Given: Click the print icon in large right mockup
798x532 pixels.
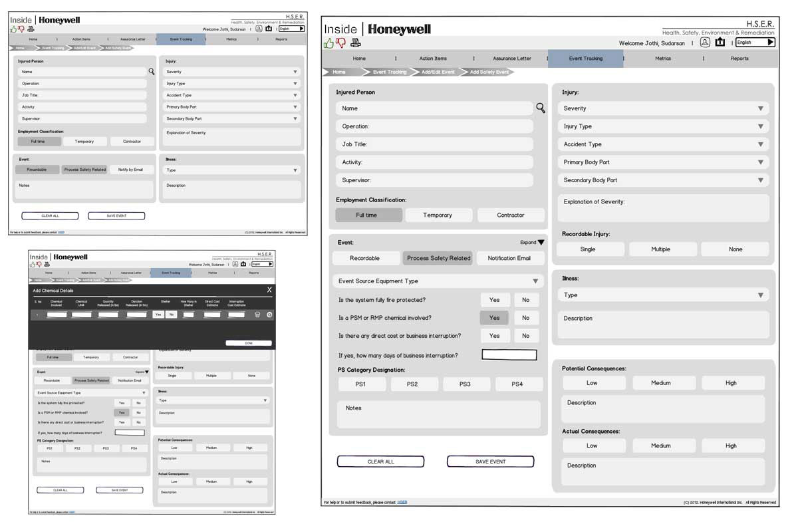Looking at the screenshot, I should click(356, 43).
